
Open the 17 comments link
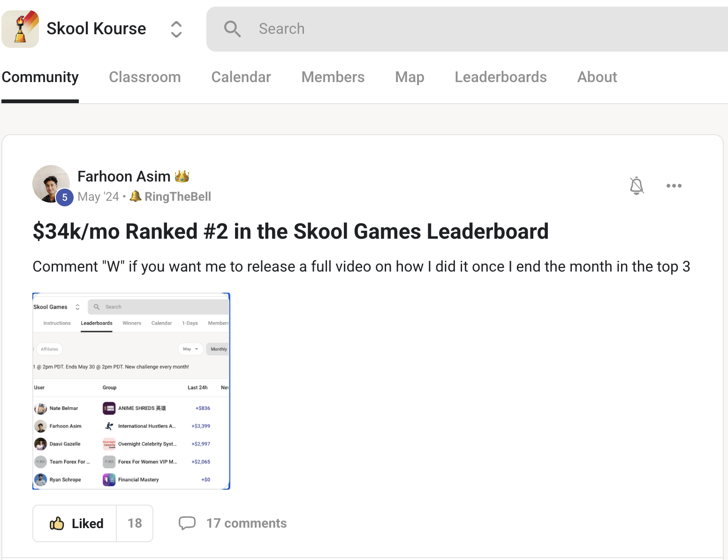coord(247,523)
